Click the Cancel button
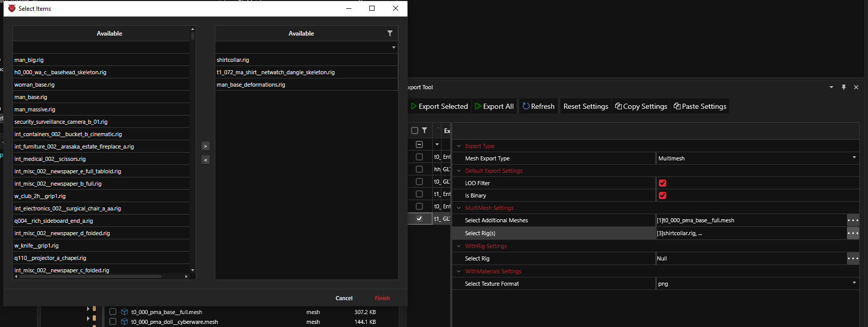The image size is (868, 327). pyautogui.click(x=344, y=298)
